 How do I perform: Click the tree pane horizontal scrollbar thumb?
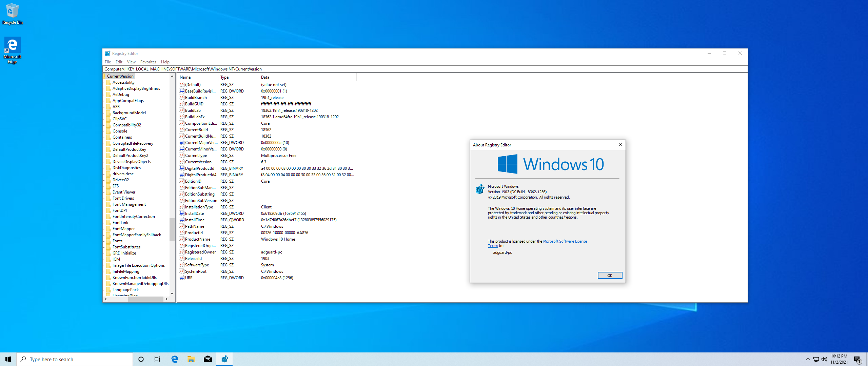(x=145, y=299)
